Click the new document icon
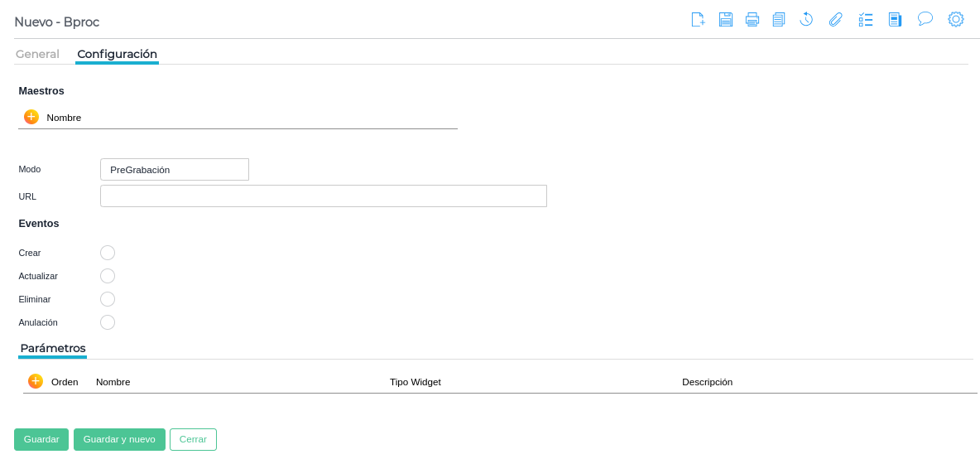The image size is (980, 464). point(698,19)
